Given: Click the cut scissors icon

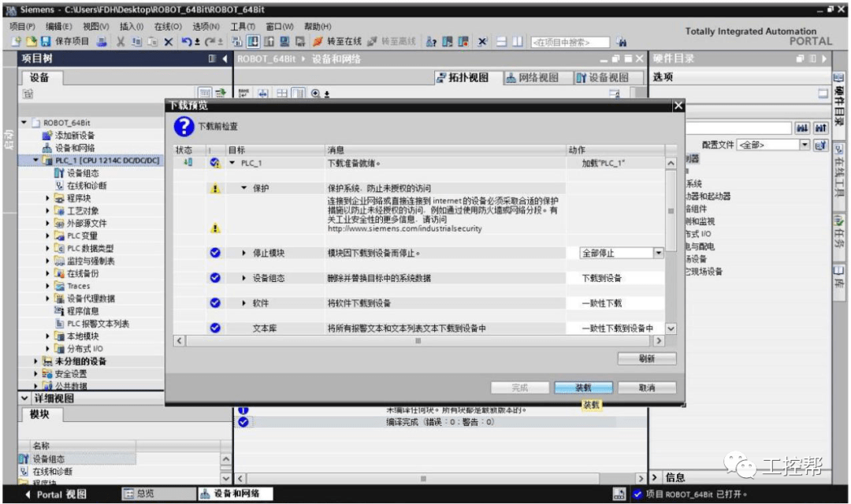Looking at the screenshot, I should pyautogui.click(x=121, y=42).
